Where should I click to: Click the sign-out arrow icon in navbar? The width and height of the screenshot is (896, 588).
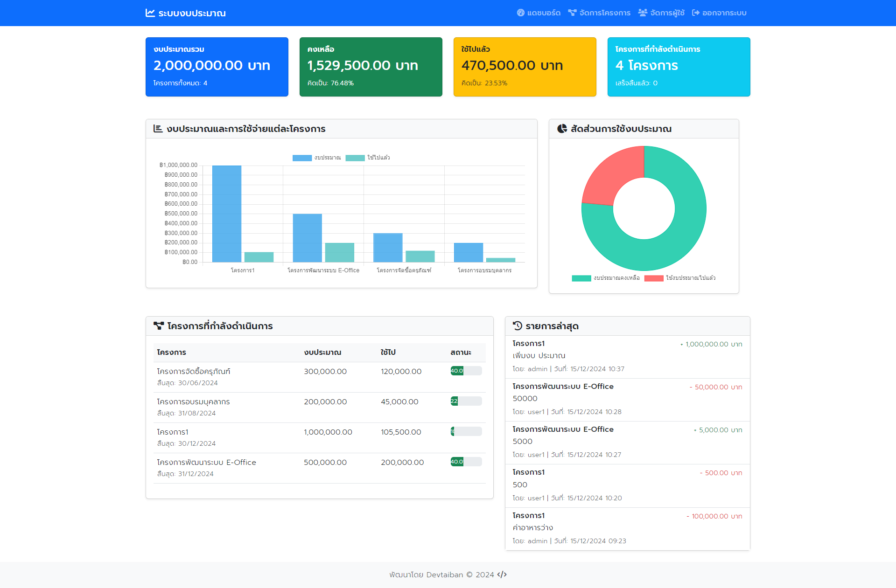coord(695,13)
